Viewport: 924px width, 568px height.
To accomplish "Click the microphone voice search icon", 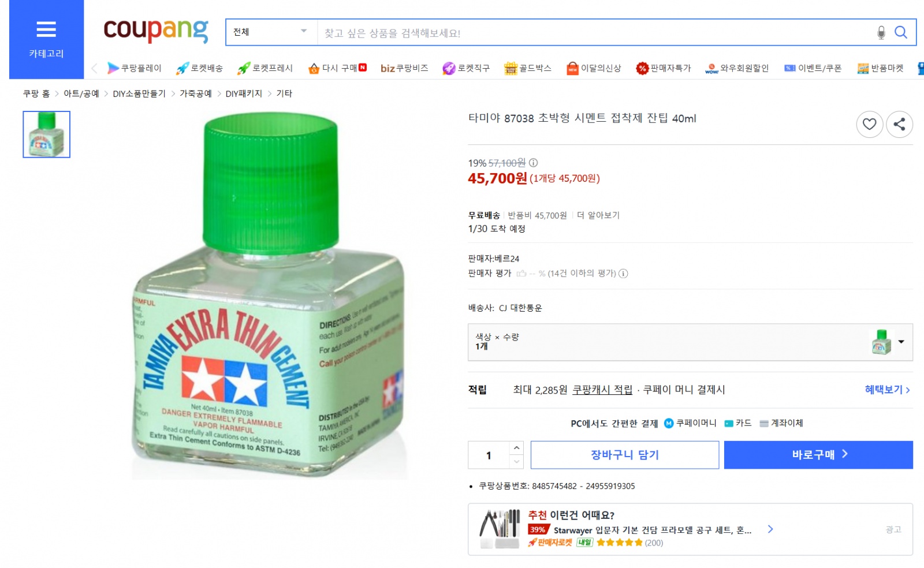I will tap(881, 32).
